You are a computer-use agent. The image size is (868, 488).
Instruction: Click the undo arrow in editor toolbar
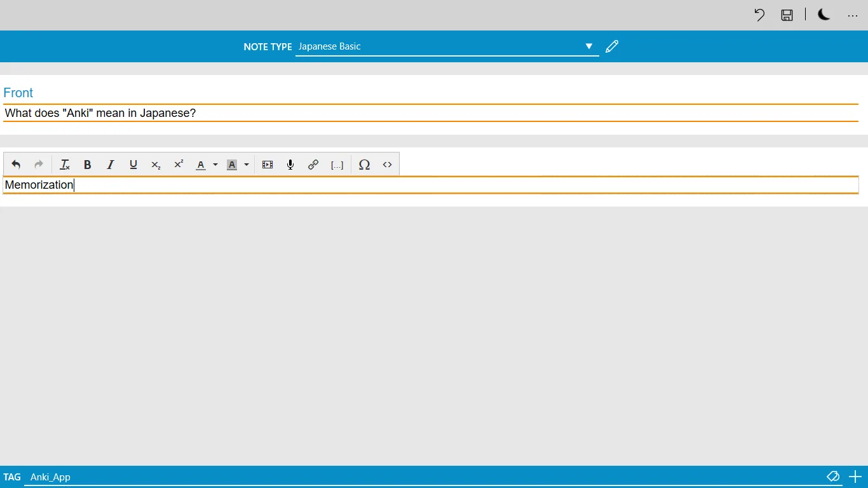[x=16, y=165]
